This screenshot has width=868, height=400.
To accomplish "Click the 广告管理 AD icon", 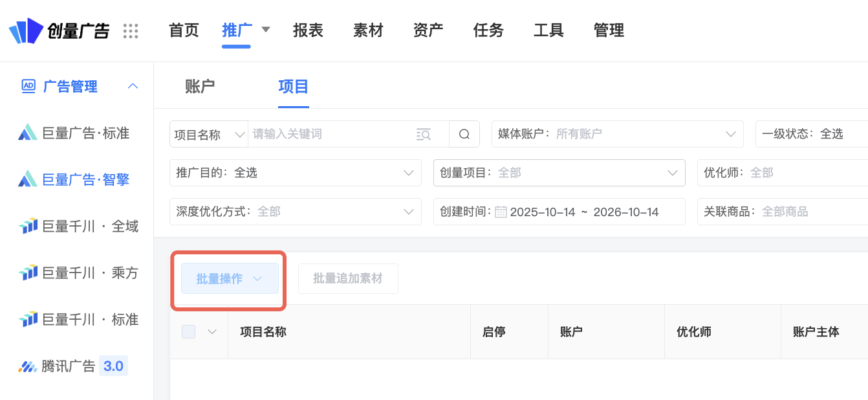I will pyautogui.click(x=28, y=86).
